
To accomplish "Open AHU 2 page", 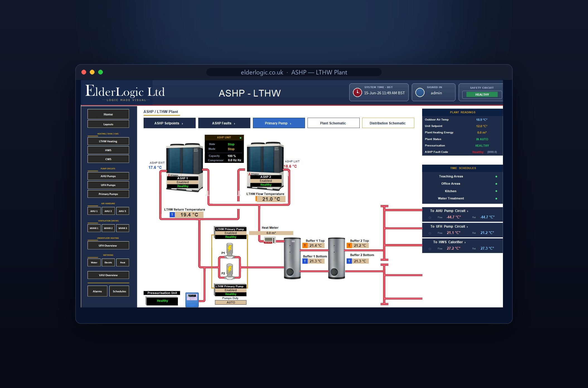I will (108, 211).
